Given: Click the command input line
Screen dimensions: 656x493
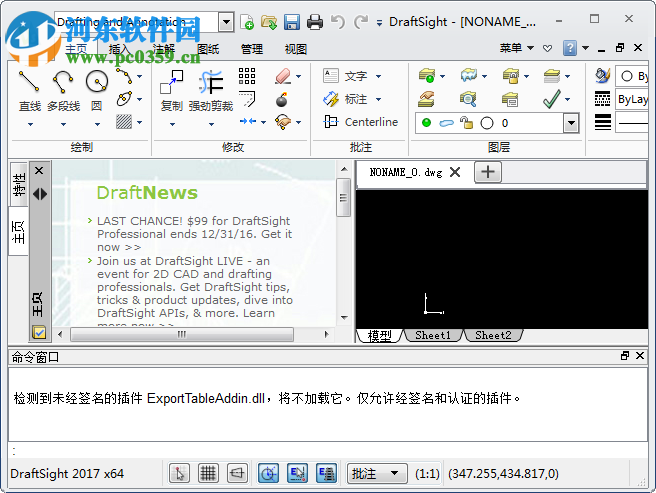Looking at the screenshot, I should coord(328,451).
